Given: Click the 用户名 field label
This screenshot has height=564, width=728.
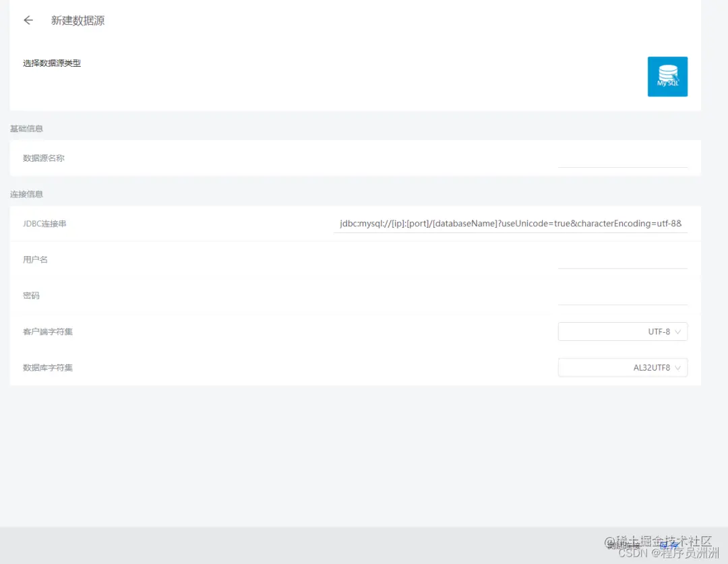Looking at the screenshot, I should pyautogui.click(x=35, y=259).
